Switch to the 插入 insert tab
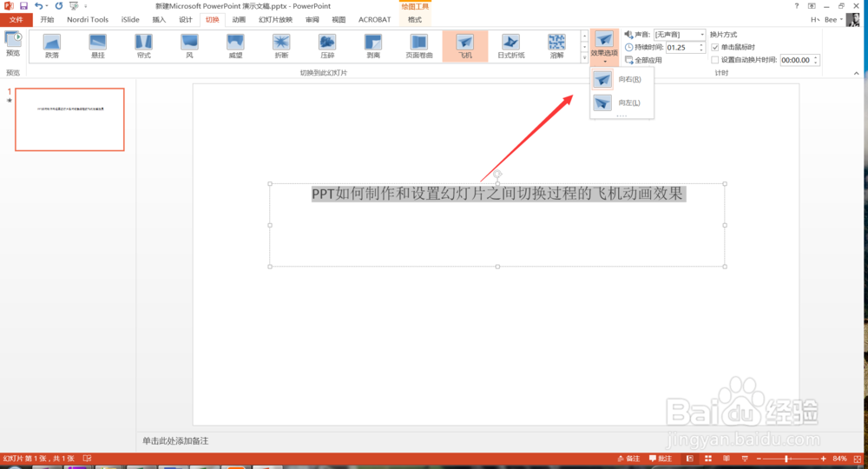Image resolution: width=868 pixels, height=469 pixels. (159, 19)
